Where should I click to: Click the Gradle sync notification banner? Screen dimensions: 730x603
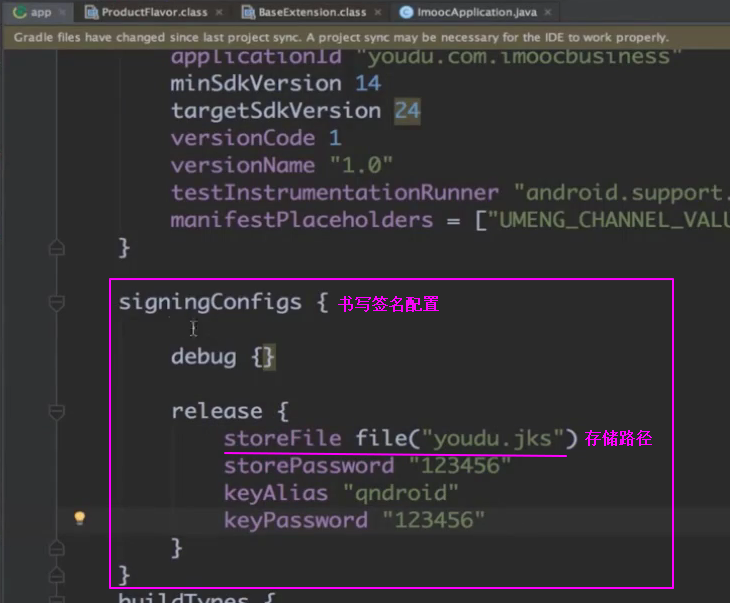(x=340, y=37)
